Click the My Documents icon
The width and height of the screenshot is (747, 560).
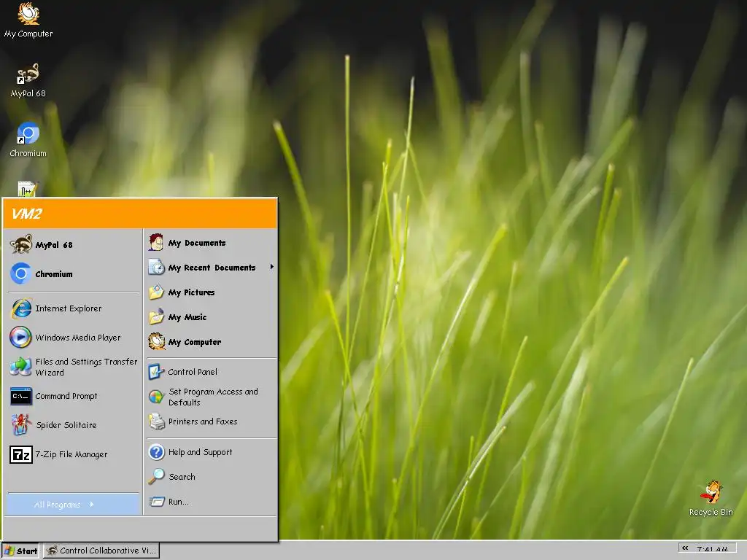click(x=156, y=242)
